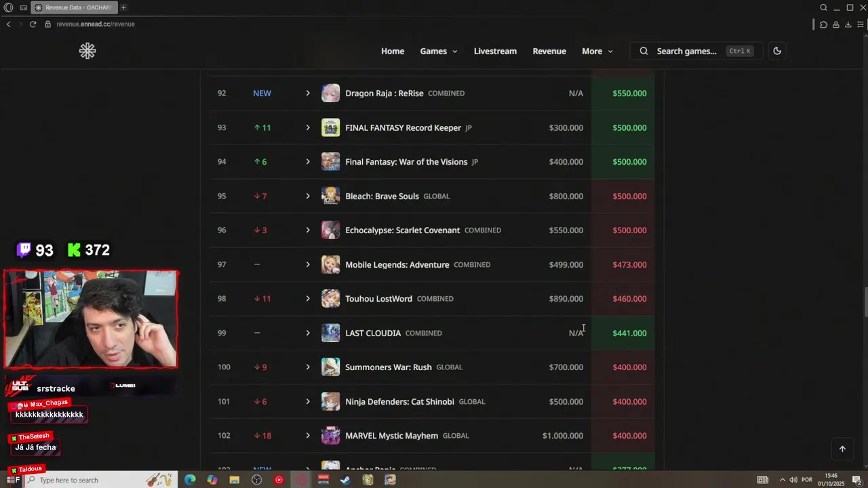Toggle dark mode moon icon
Viewport: 868px width, 488px height.
coord(777,51)
